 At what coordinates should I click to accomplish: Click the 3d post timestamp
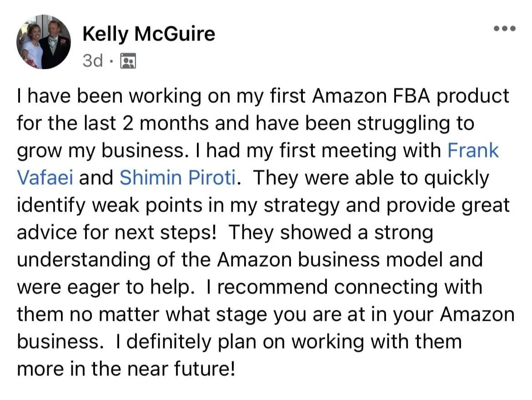tap(93, 61)
